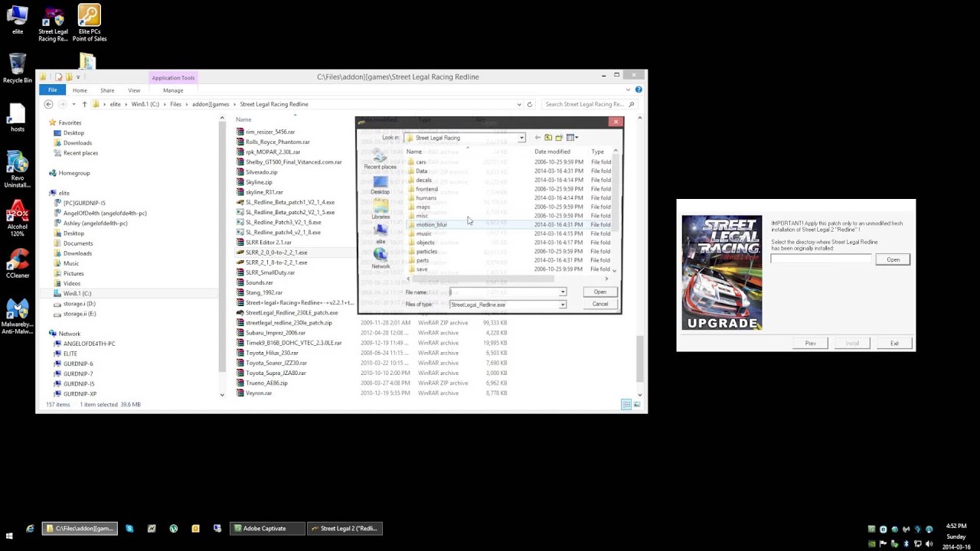Select the cars folder
The height and width of the screenshot is (551, 980).
[421, 162]
